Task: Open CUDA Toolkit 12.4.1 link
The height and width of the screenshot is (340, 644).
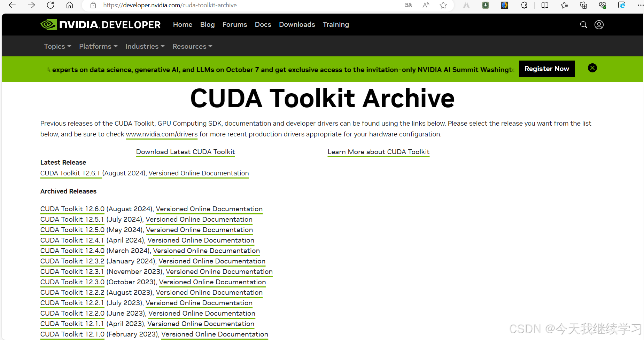Action: [72, 240]
